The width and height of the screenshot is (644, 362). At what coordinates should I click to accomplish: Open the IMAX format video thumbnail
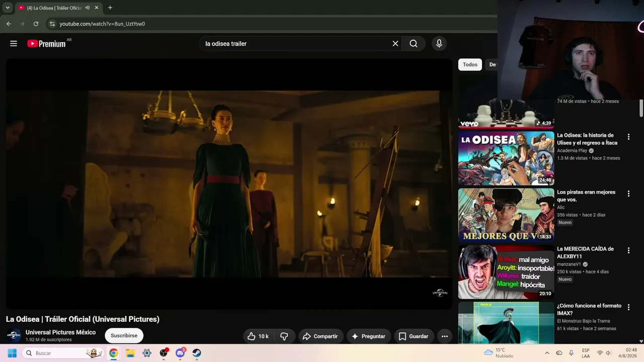[x=506, y=323]
